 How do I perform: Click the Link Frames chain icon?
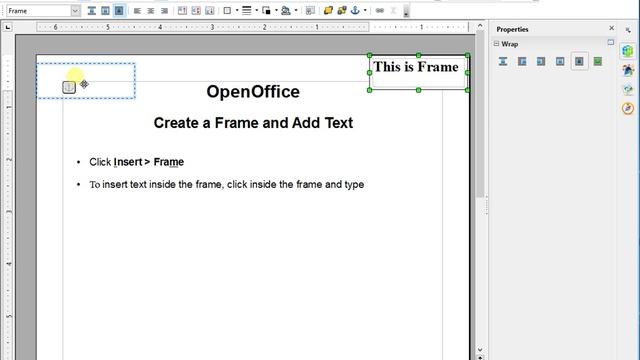pos(380,11)
